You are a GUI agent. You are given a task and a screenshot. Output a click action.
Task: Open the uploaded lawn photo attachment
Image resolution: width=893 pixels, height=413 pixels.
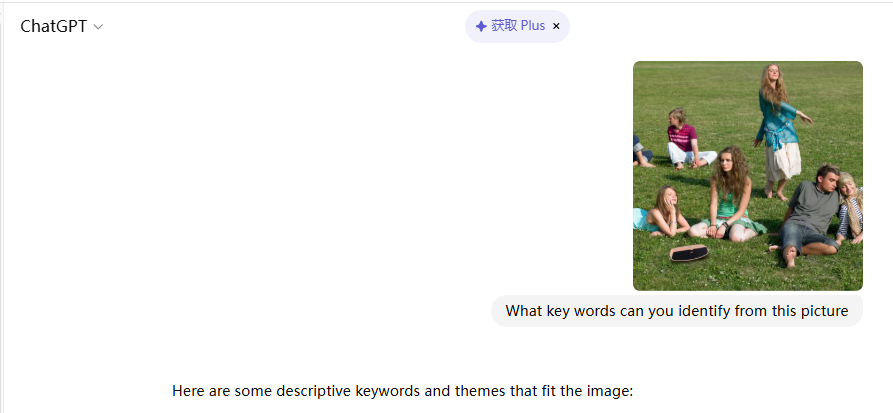(x=747, y=176)
